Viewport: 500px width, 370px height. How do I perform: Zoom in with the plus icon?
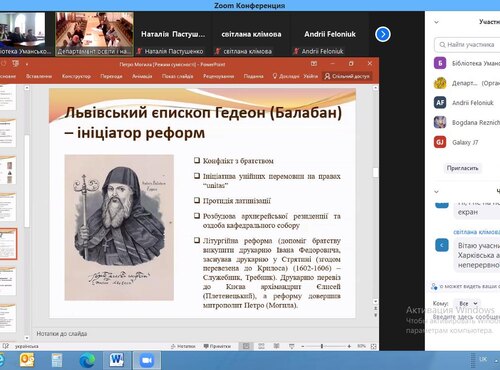(x=349, y=346)
